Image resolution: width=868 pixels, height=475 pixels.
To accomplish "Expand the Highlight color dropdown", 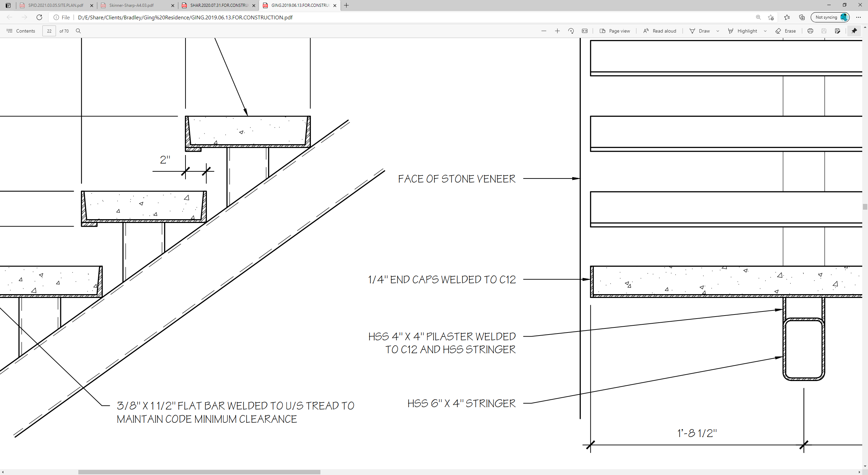I will click(x=765, y=31).
